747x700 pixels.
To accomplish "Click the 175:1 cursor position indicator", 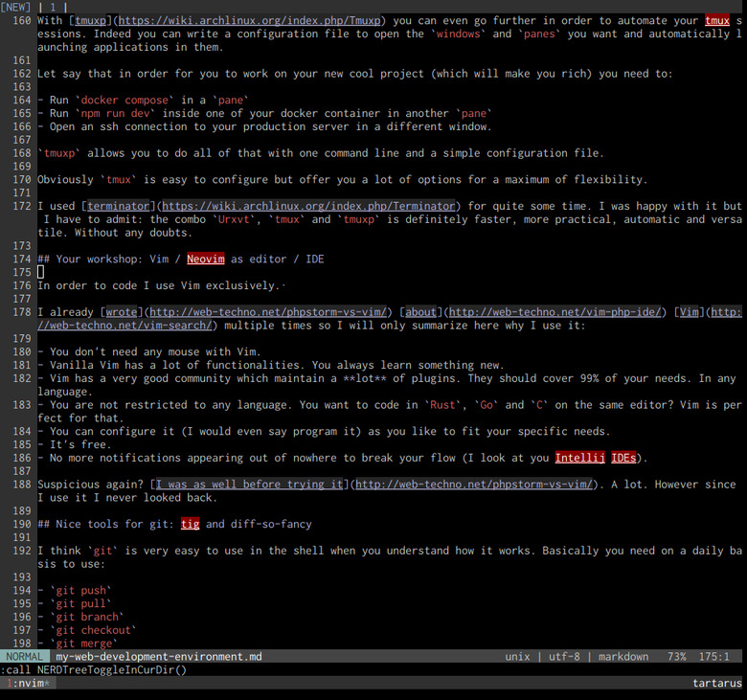I will [x=713, y=657].
